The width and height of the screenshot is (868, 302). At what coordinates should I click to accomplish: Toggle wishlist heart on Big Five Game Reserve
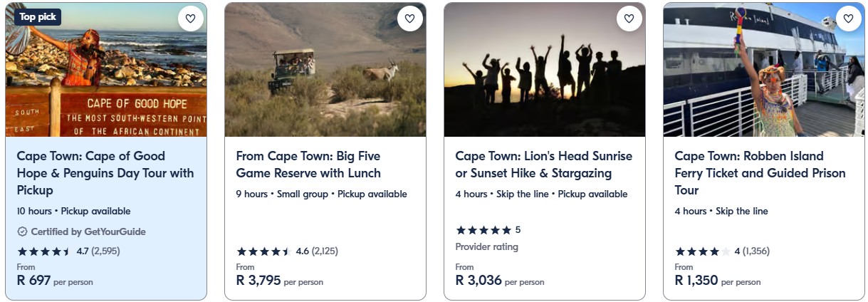409,19
